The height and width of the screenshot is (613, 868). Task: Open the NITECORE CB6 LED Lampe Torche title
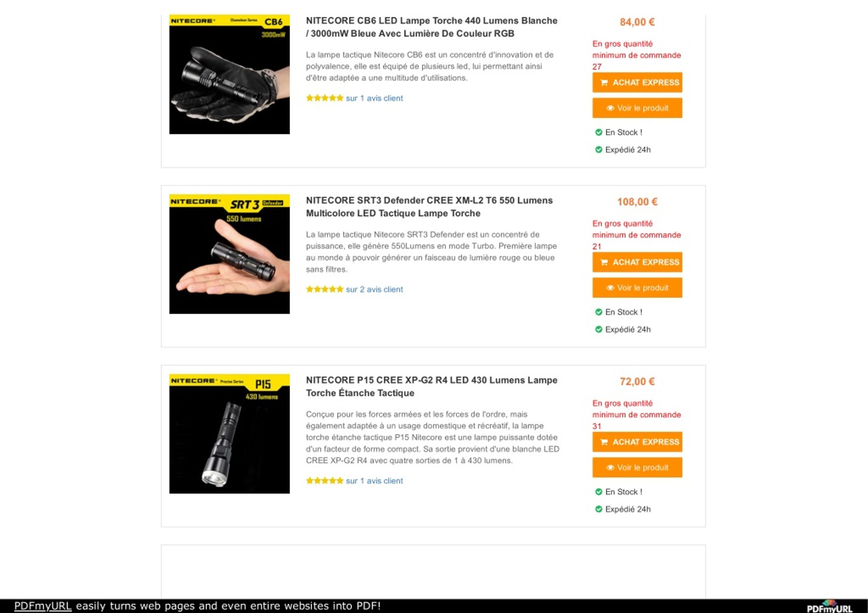(x=432, y=27)
